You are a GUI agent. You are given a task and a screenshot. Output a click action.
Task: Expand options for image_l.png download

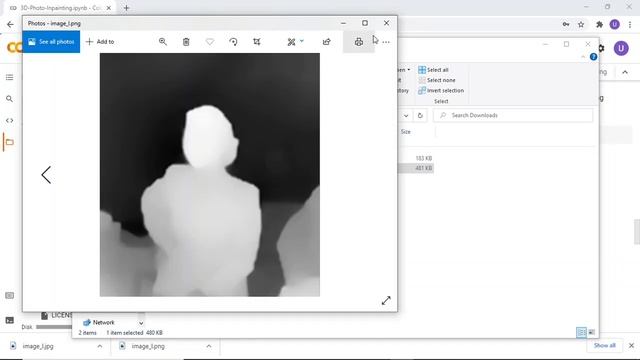[x=209, y=346]
